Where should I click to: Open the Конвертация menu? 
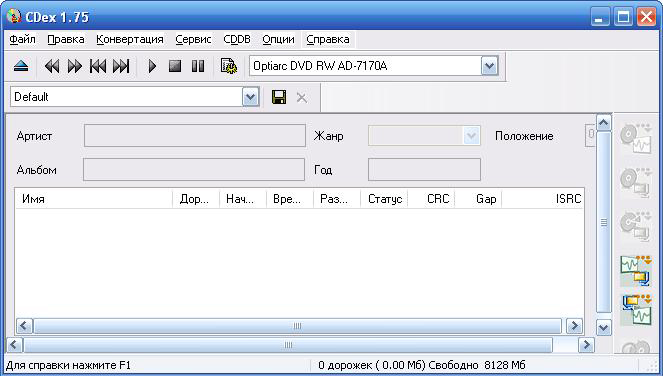(x=130, y=39)
